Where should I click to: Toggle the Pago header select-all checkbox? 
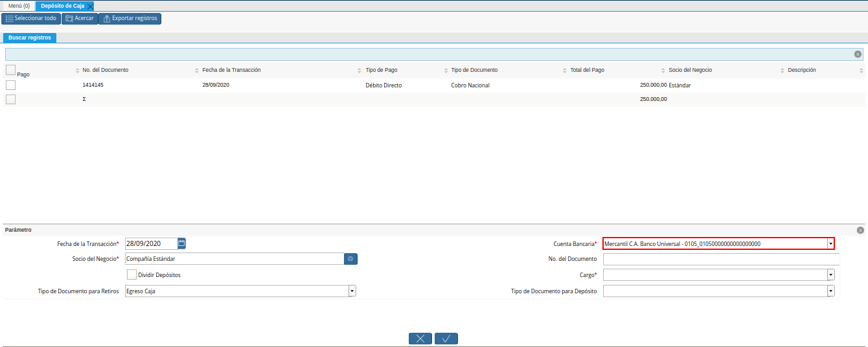10,70
